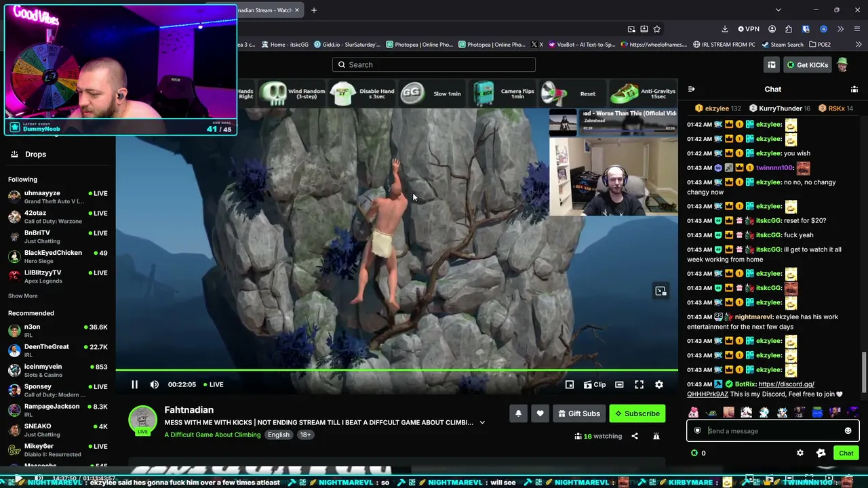Open Mikey6er's Diablo II stream
868x488 pixels.
click(x=58, y=449)
